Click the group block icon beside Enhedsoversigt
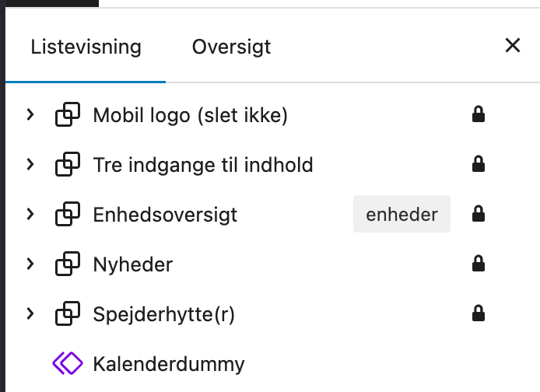 (68, 215)
